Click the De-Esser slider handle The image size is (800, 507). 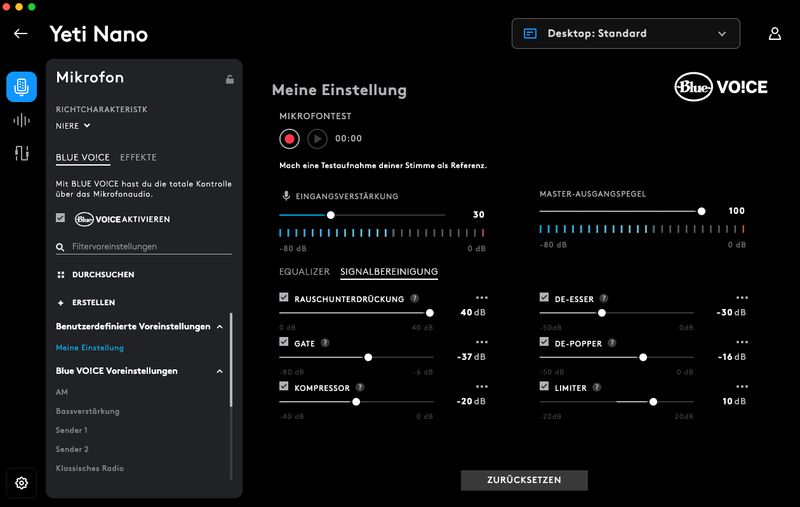(602, 313)
